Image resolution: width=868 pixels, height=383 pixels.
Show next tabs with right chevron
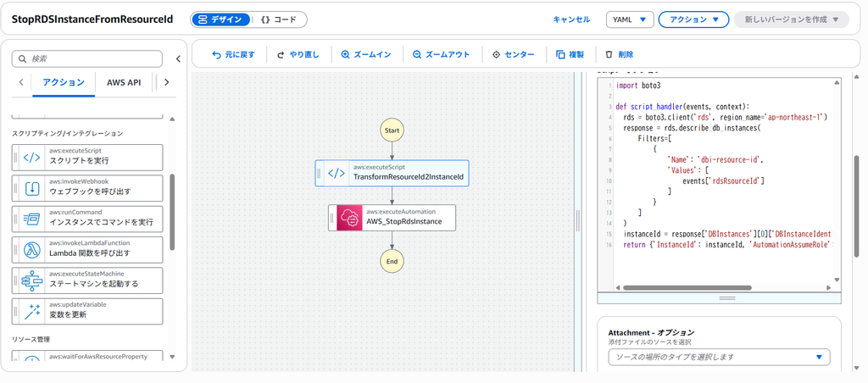point(167,82)
